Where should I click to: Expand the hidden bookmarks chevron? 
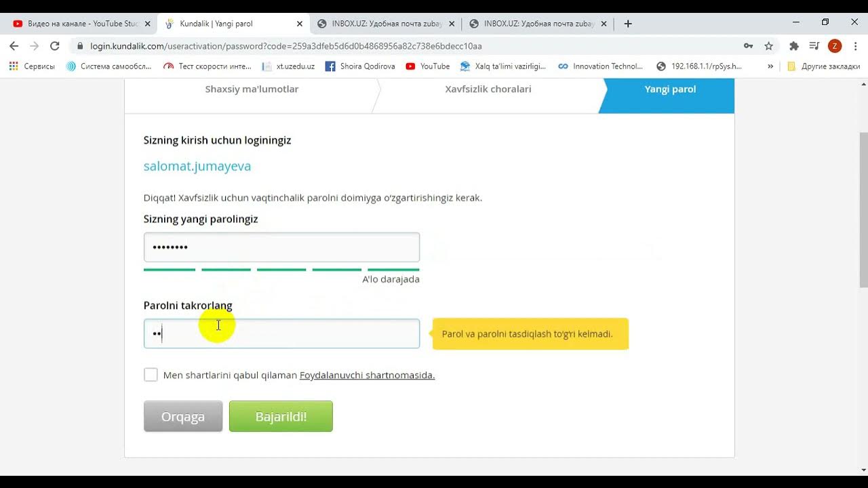tap(770, 66)
